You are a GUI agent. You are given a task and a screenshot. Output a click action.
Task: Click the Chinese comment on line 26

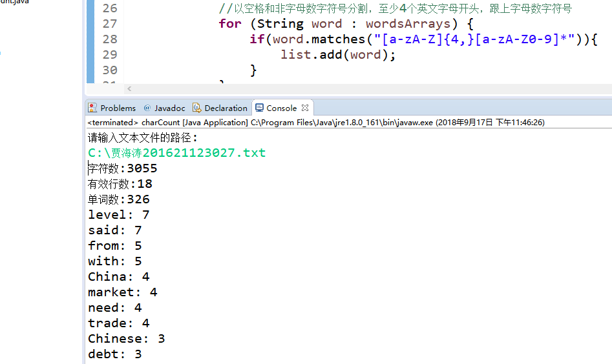pyautogui.click(x=395, y=8)
